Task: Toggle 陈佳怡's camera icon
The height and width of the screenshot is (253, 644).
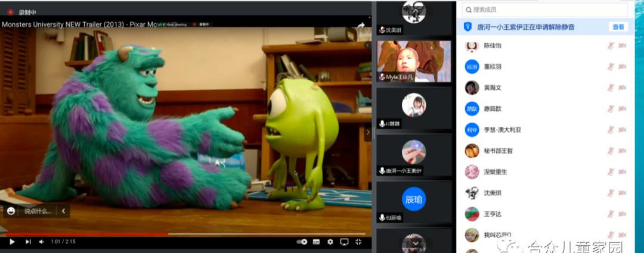Action: (x=622, y=45)
